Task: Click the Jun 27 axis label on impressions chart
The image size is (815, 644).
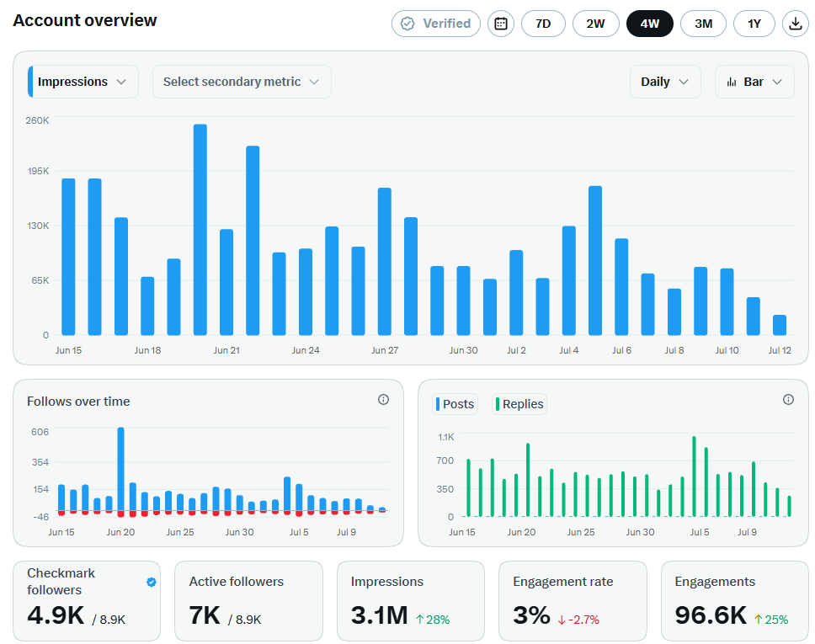Action: 385,350
